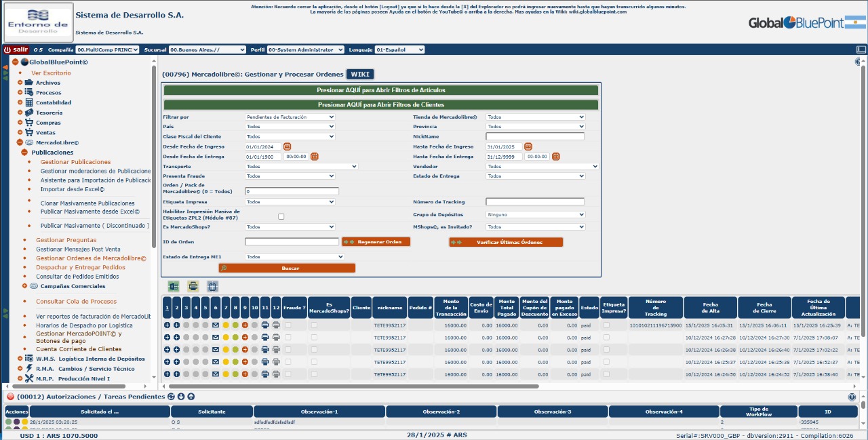The height and width of the screenshot is (440, 868).
Task: Open Gestionar Preguntas in the sidebar menu
Action: 66,240
